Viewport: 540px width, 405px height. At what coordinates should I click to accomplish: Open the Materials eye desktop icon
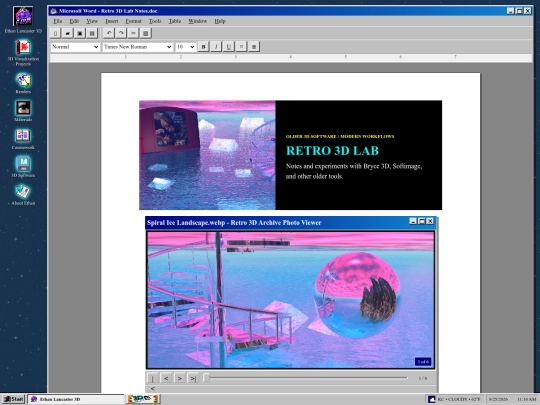pos(23,111)
